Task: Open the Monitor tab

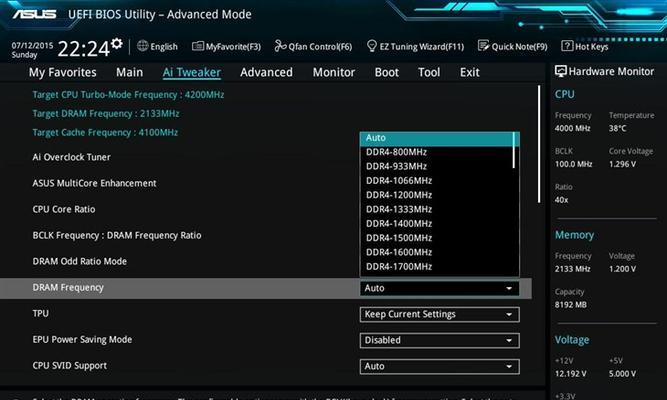Action: coord(334,72)
